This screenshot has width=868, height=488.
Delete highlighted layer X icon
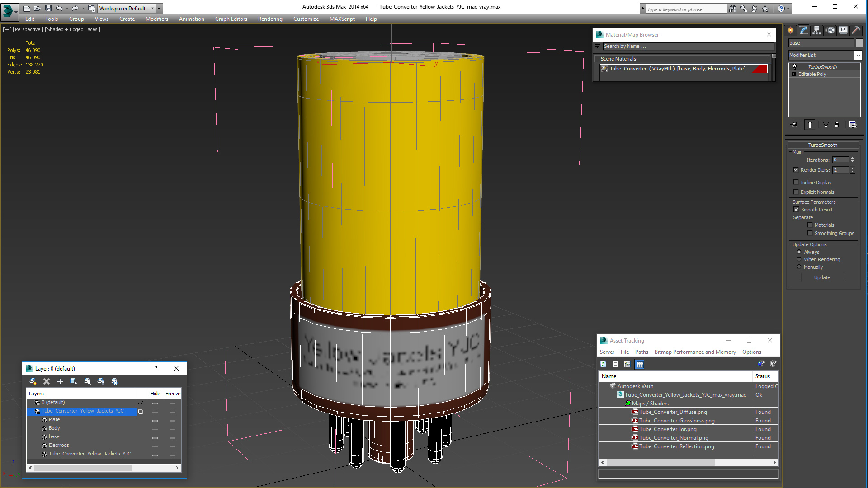(47, 381)
